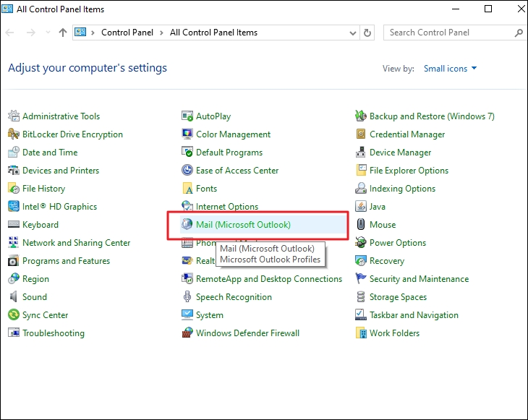
Task: Click the search magnifier icon
Action: click(519, 33)
